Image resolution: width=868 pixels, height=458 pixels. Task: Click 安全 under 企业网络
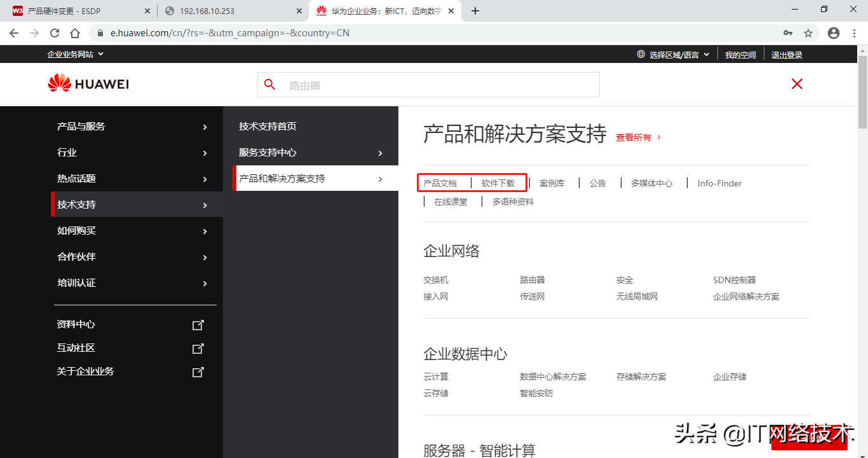click(x=625, y=280)
